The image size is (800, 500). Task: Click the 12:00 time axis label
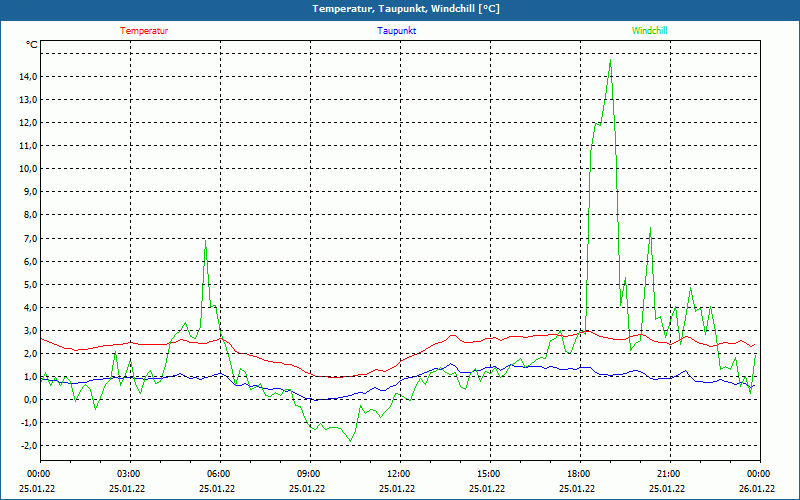(398, 474)
